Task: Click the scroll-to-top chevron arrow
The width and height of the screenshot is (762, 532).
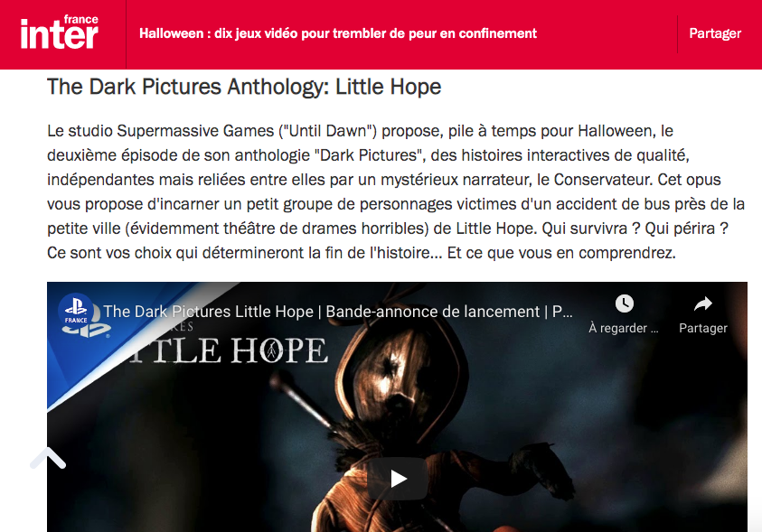Action: pos(48,458)
